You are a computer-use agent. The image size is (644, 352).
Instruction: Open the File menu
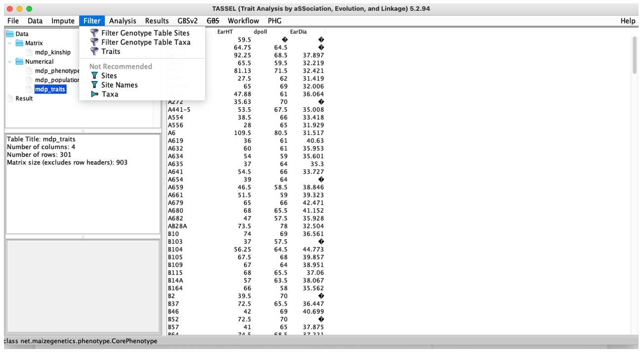[x=13, y=21]
